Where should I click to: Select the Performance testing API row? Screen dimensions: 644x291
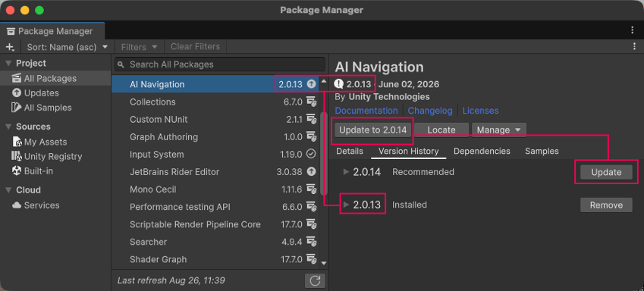point(215,207)
